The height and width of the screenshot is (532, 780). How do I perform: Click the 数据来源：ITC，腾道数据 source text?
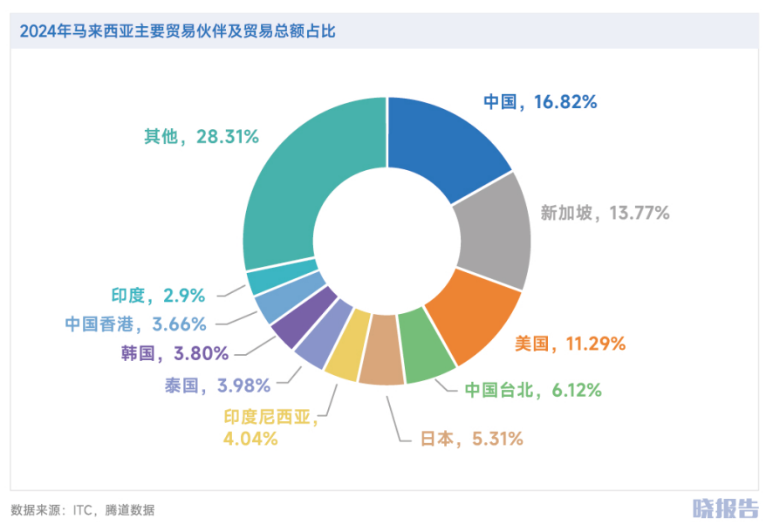coord(83,510)
